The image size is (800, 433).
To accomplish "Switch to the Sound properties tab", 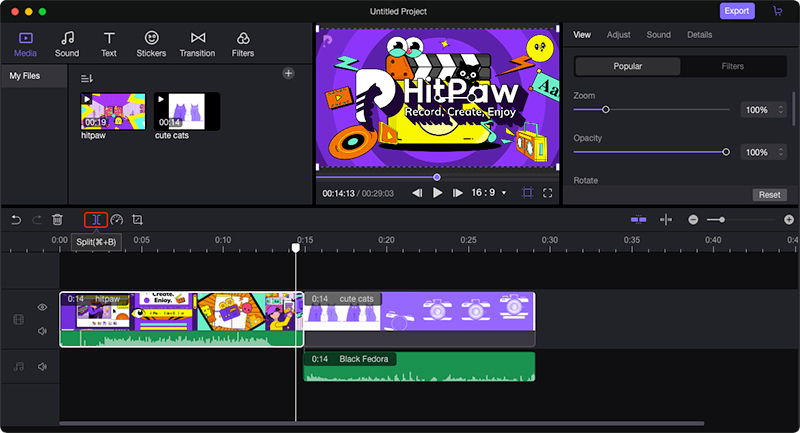I will (x=659, y=35).
